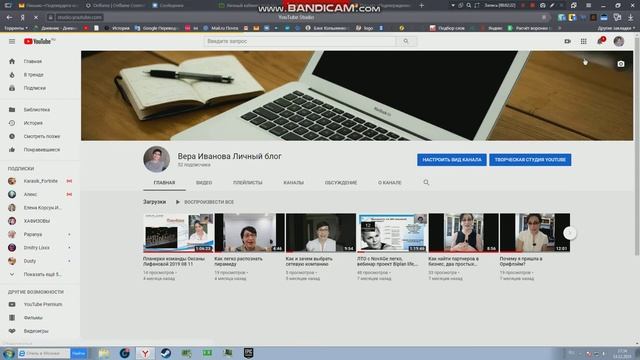Open the browser tab list dropdown arrow

(453, 5)
